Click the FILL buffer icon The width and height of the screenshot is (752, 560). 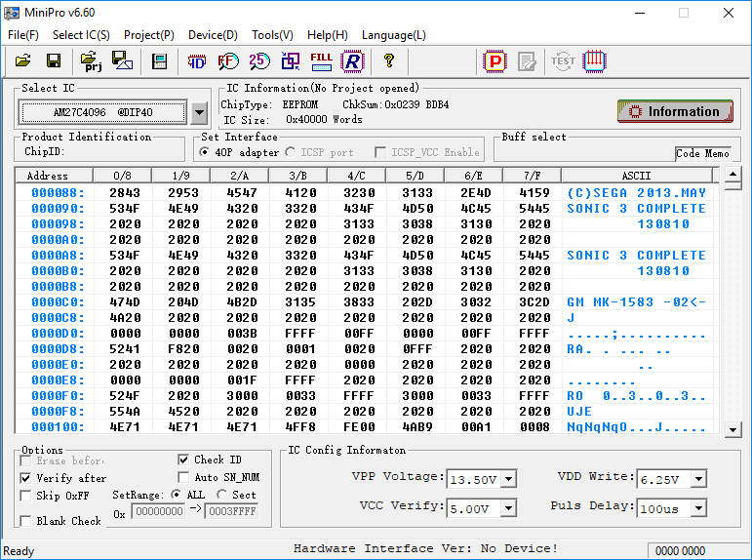[321, 61]
